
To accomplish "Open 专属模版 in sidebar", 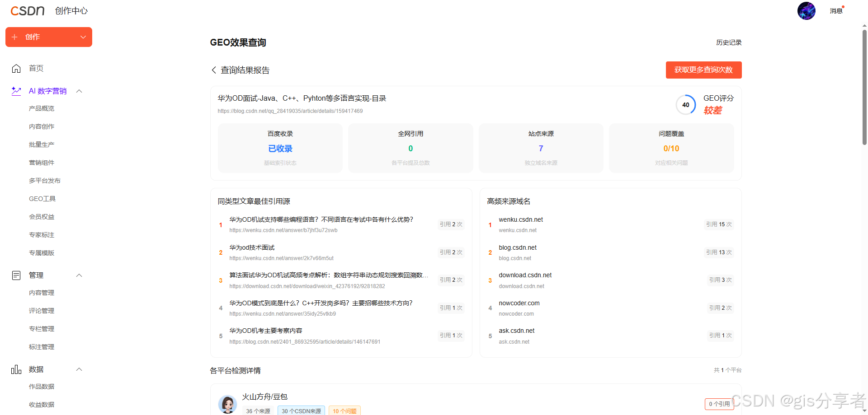I will pos(42,253).
